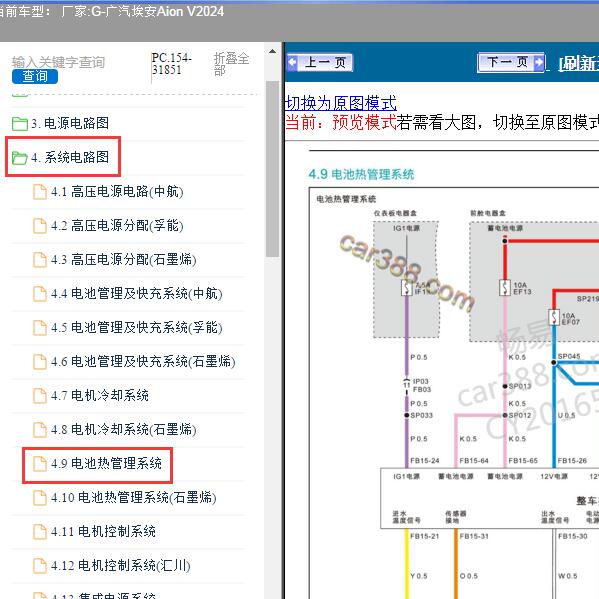599x599 pixels.
Task: Select 4.9 电池热管理系统 in tree
Action: 106,463
